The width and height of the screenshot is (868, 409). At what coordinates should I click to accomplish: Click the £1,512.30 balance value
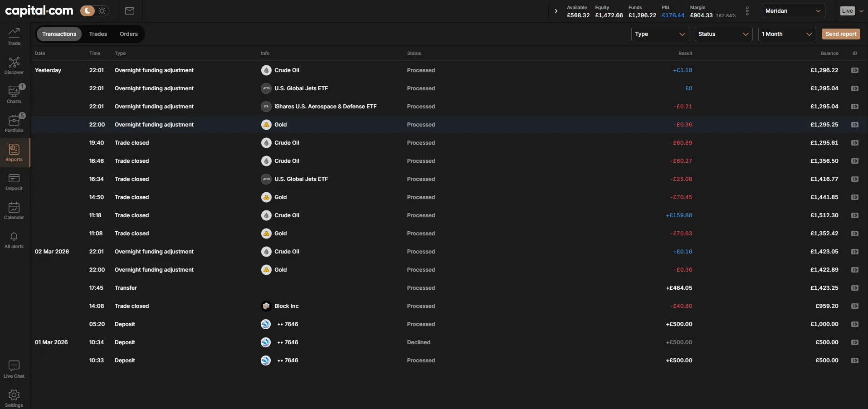point(824,215)
